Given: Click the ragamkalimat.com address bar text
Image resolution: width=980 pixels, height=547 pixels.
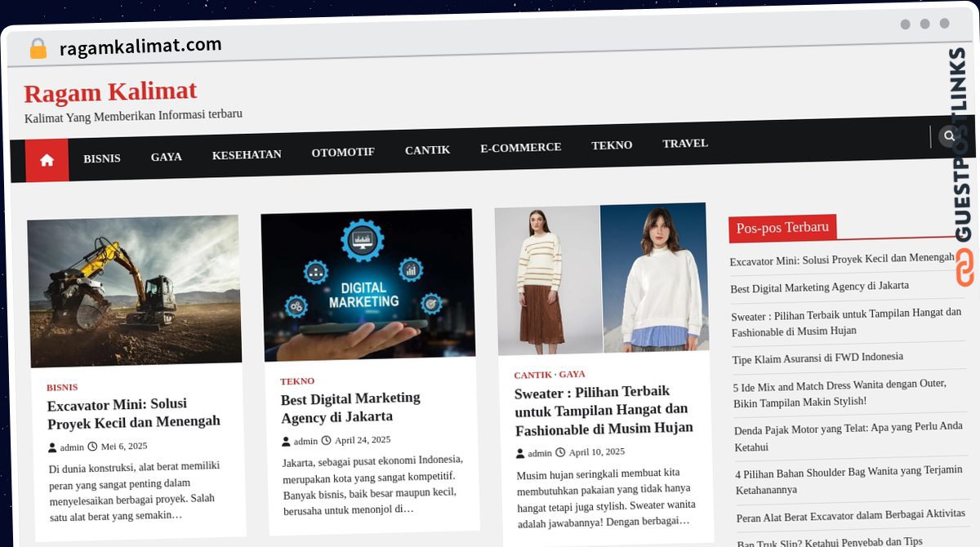Looking at the screenshot, I should click(x=140, y=47).
